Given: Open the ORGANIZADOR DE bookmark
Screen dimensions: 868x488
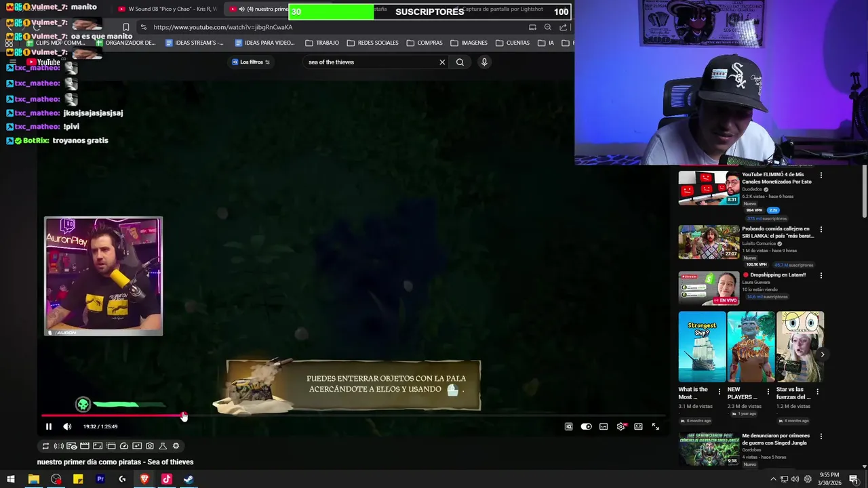Looking at the screenshot, I should pos(125,43).
